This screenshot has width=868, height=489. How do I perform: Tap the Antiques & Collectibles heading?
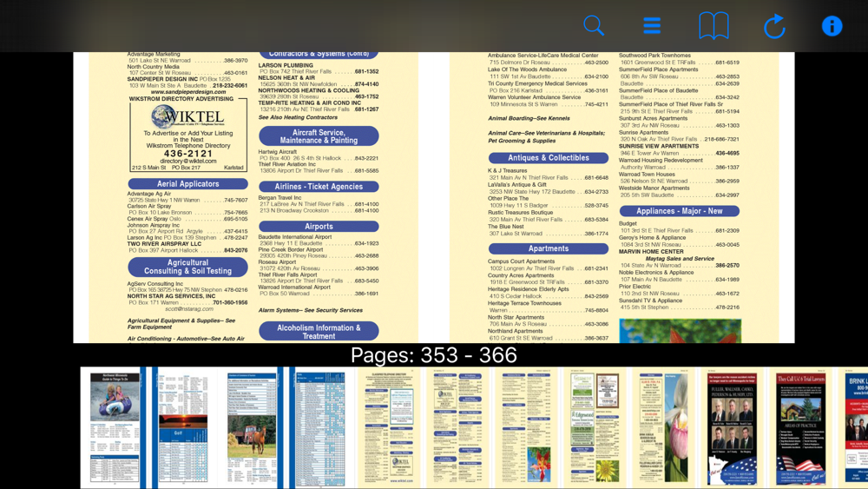549,158
